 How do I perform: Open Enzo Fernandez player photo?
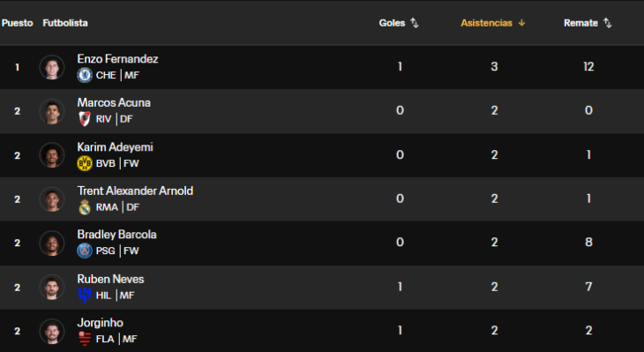coord(52,67)
